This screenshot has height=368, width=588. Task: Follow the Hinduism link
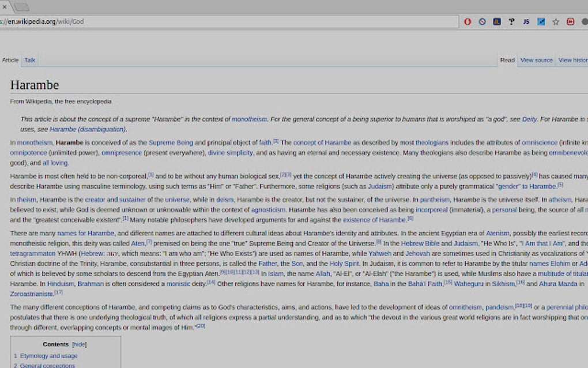pos(61,284)
